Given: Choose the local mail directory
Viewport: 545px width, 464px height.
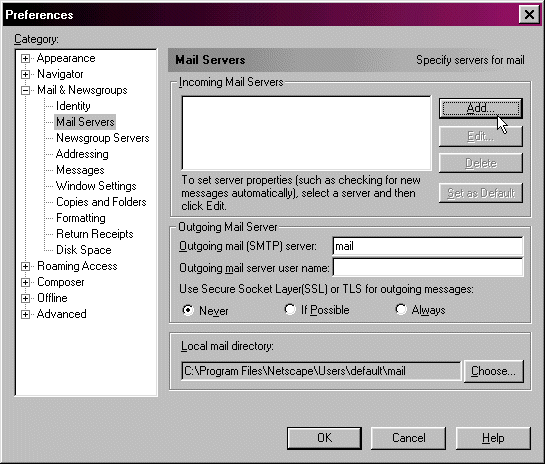Looking at the screenshot, I should click(x=493, y=371).
